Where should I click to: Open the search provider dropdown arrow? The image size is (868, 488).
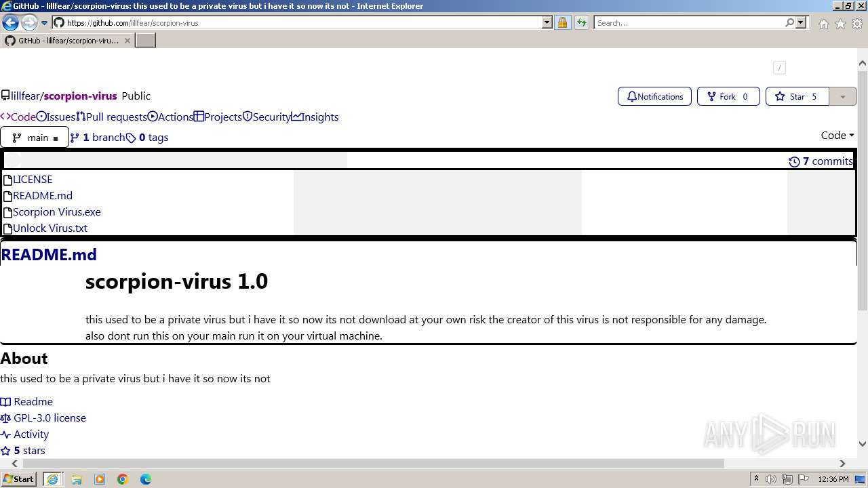[x=801, y=22]
